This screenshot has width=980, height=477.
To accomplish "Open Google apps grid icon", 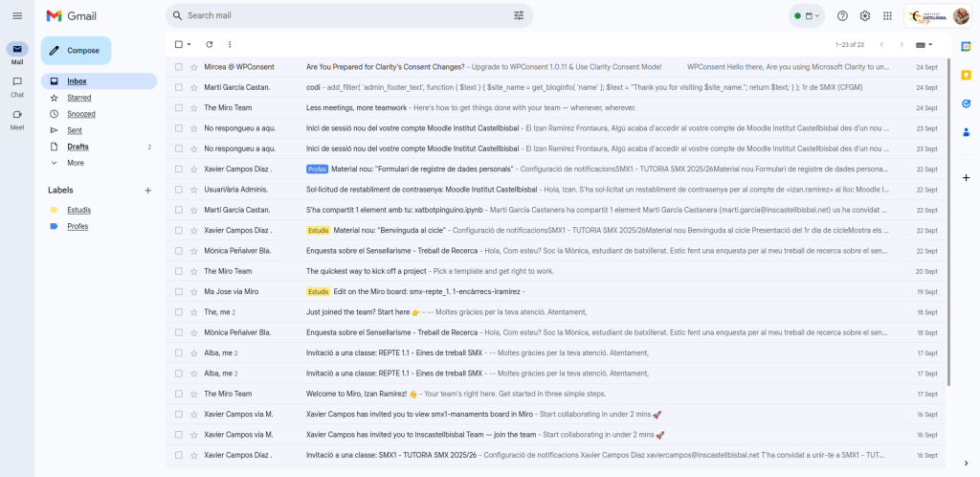I will click(x=888, y=15).
